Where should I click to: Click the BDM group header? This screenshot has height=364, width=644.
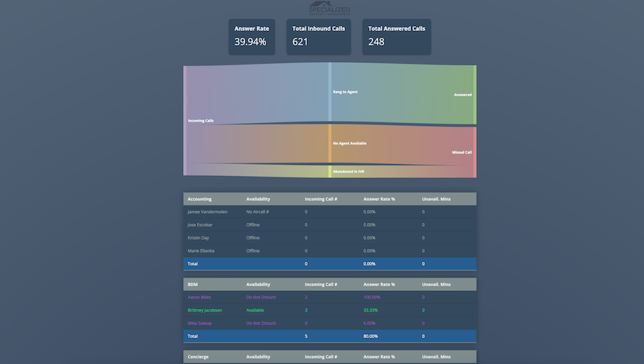click(194, 284)
